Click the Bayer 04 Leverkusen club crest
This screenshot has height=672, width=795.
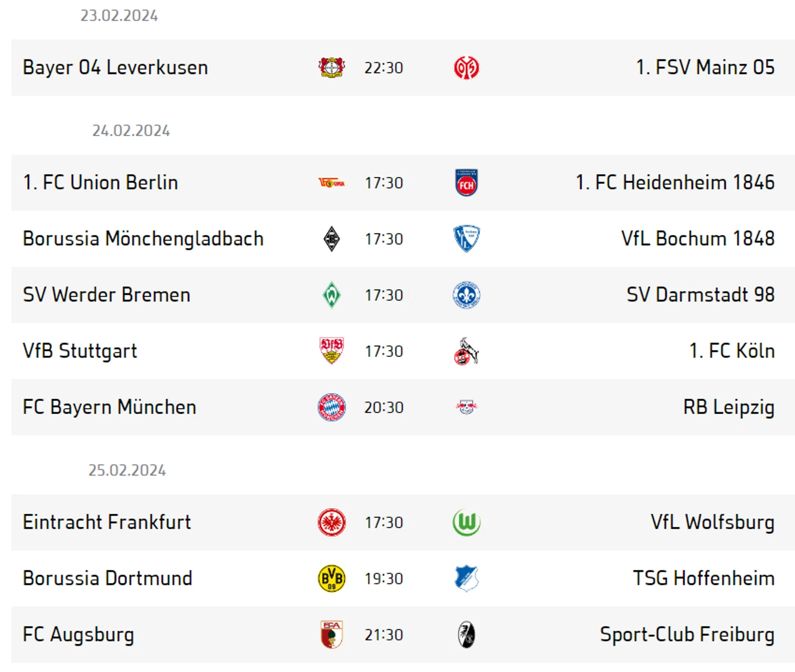331,67
